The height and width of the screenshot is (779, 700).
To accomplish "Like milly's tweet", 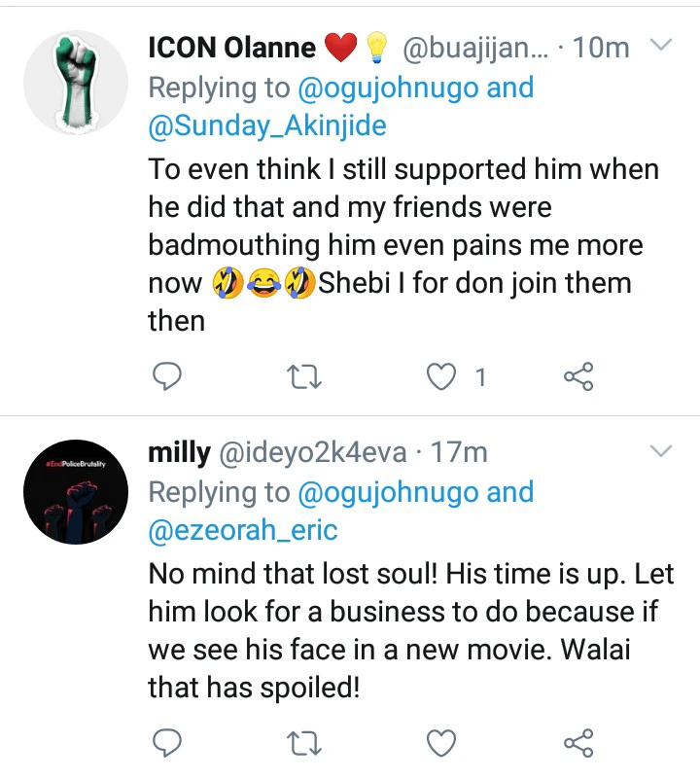I will click(442, 744).
